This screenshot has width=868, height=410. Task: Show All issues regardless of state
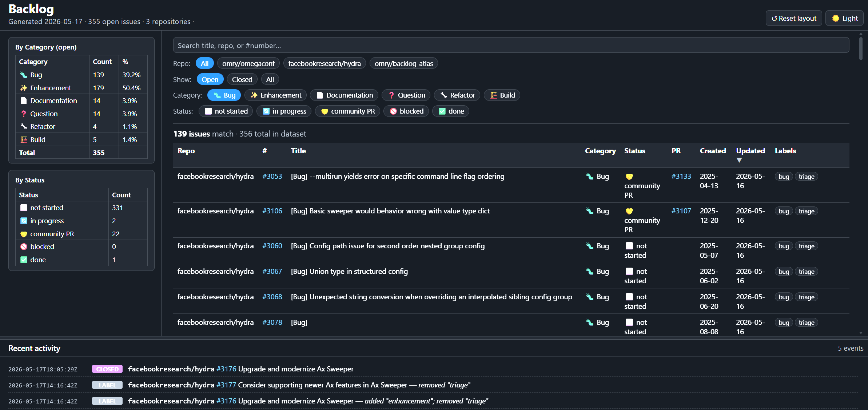[270, 80]
